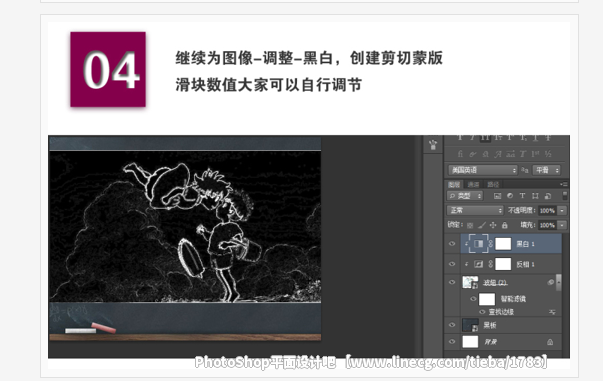Toggle fractions (½) OpenType icon

tap(548, 154)
